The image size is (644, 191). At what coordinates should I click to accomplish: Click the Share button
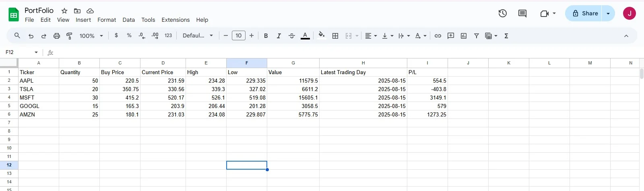coord(584,13)
